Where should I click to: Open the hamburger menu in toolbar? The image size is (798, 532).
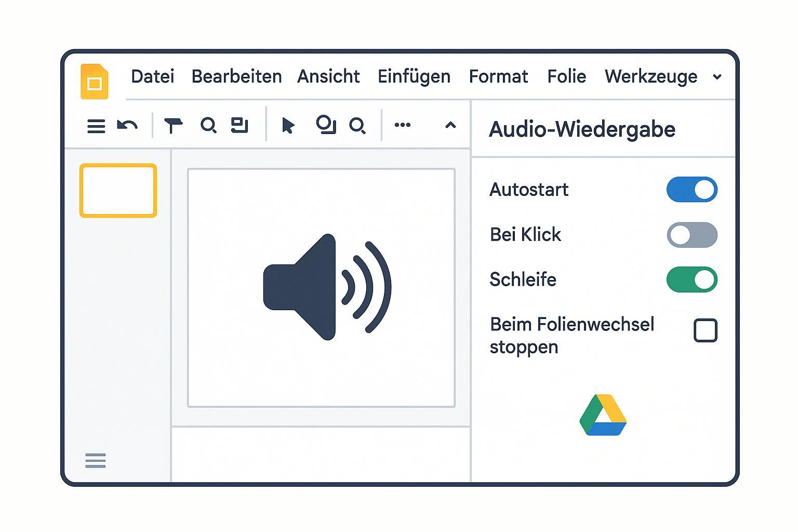pos(96,126)
